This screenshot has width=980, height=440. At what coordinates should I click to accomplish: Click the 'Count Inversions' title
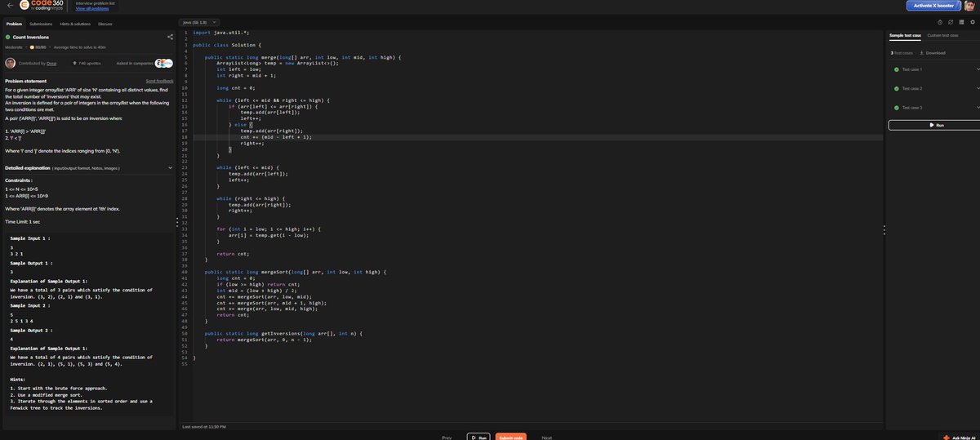30,37
